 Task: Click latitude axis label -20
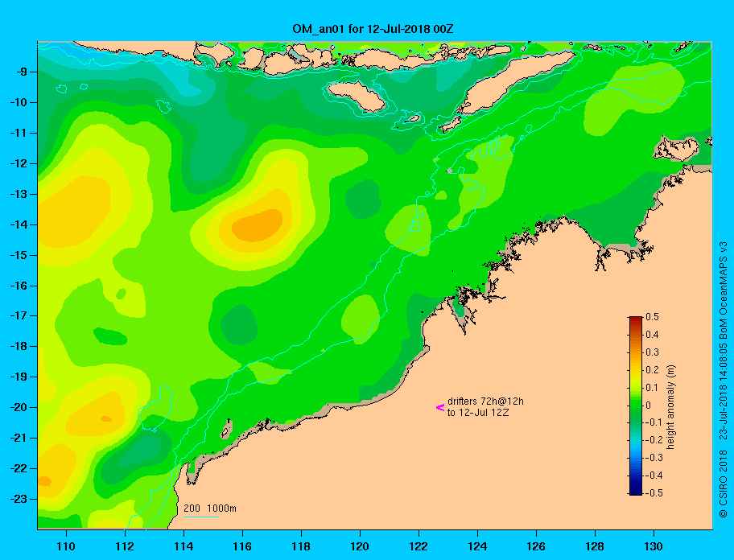(x=19, y=407)
